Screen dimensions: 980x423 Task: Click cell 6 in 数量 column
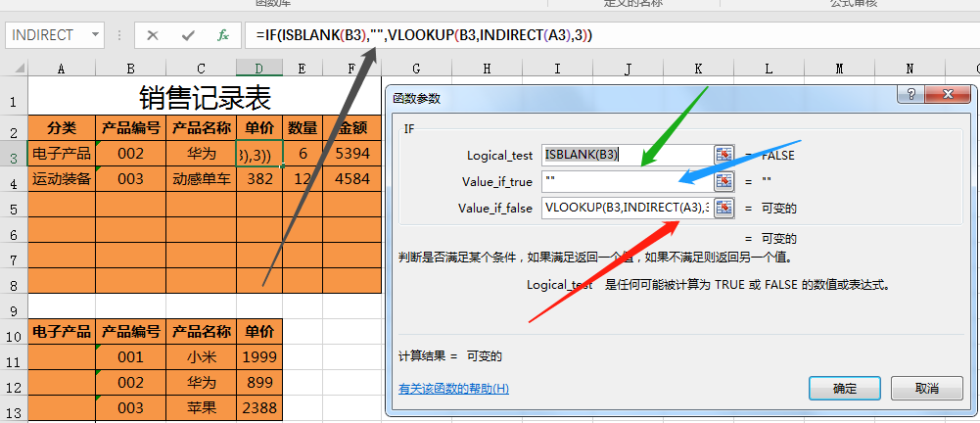point(303,153)
